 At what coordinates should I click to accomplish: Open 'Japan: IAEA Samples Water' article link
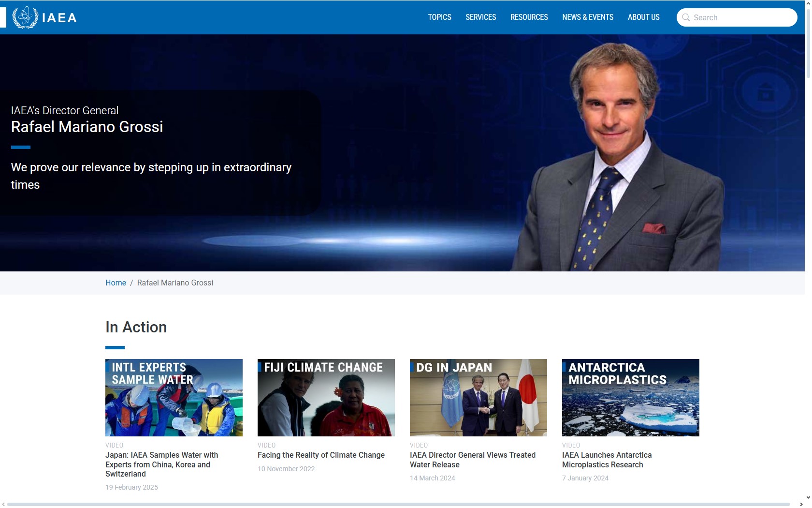click(161, 464)
